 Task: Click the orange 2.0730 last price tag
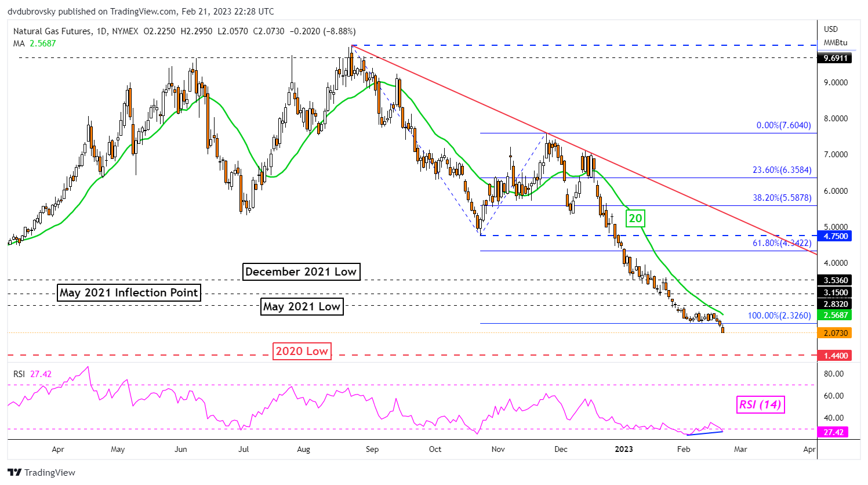pyautogui.click(x=834, y=333)
